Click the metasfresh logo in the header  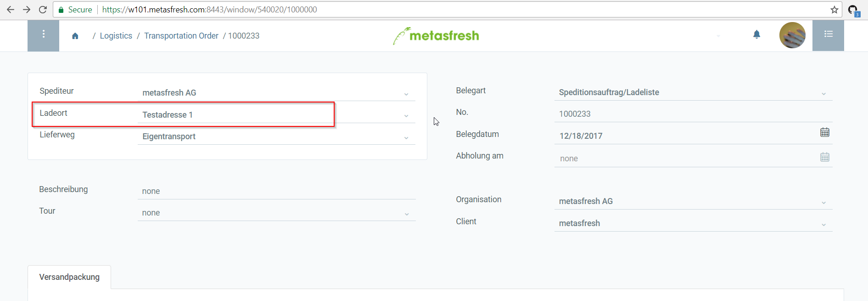pyautogui.click(x=435, y=35)
